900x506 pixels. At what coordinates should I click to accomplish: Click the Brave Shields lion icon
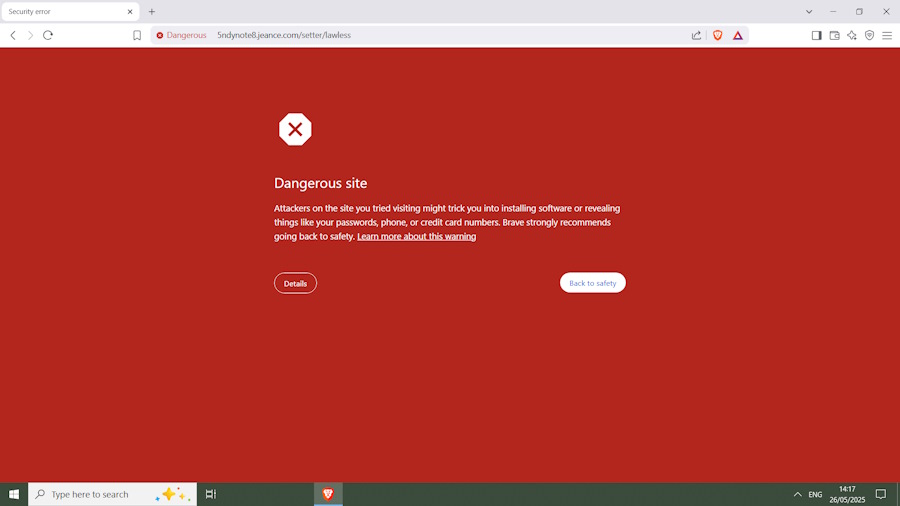[x=717, y=35]
